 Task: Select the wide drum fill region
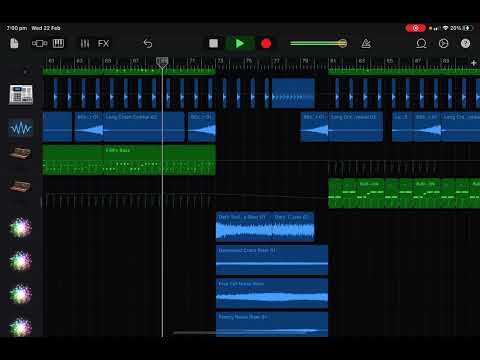pos(293,93)
